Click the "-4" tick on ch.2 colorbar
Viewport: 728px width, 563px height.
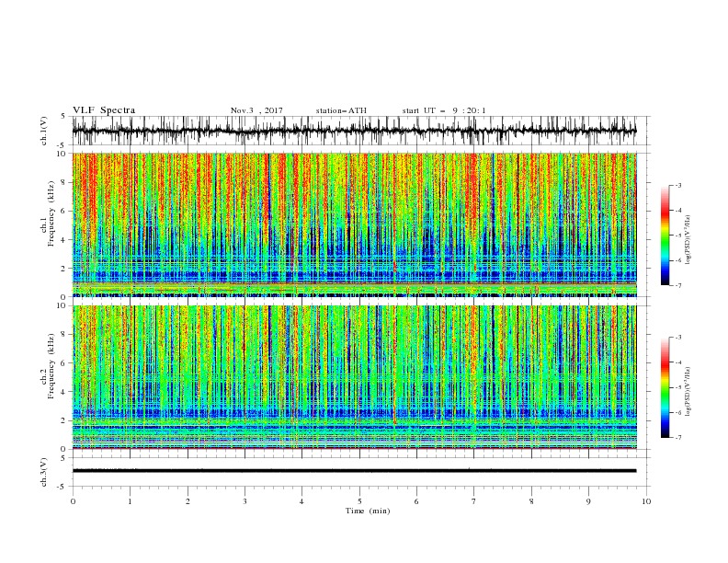677,362
